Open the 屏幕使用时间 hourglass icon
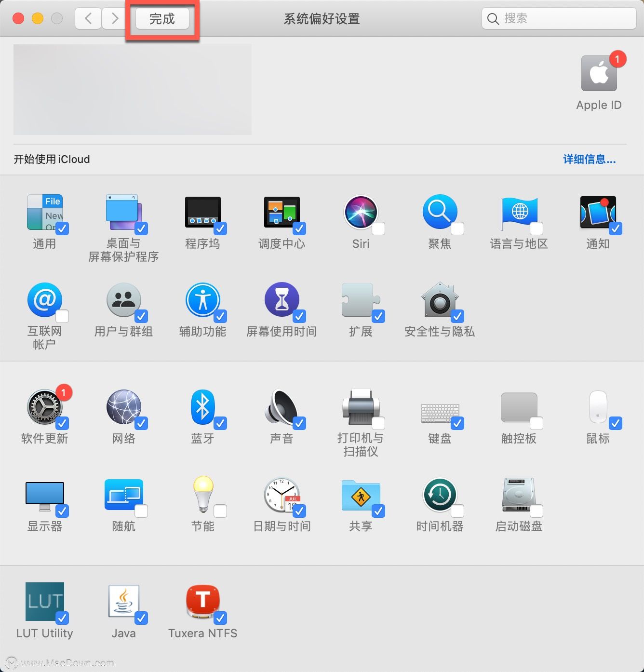The width and height of the screenshot is (644, 672). pyautogui.click(x=282, y=300)
